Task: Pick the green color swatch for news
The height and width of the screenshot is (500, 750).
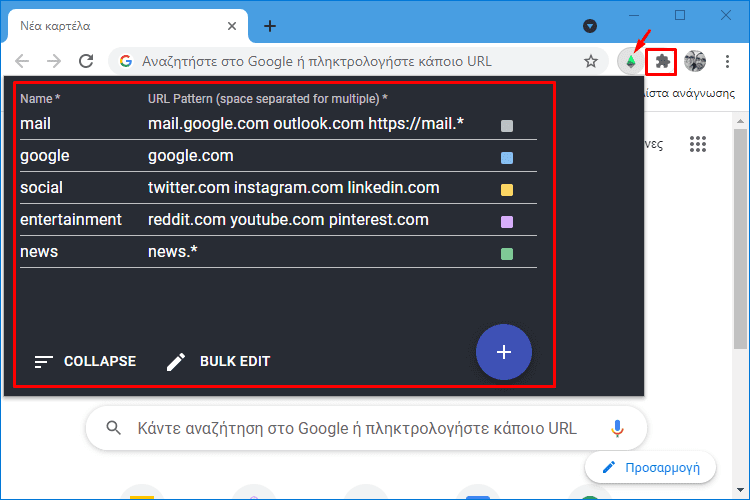Action: (507, 254)
